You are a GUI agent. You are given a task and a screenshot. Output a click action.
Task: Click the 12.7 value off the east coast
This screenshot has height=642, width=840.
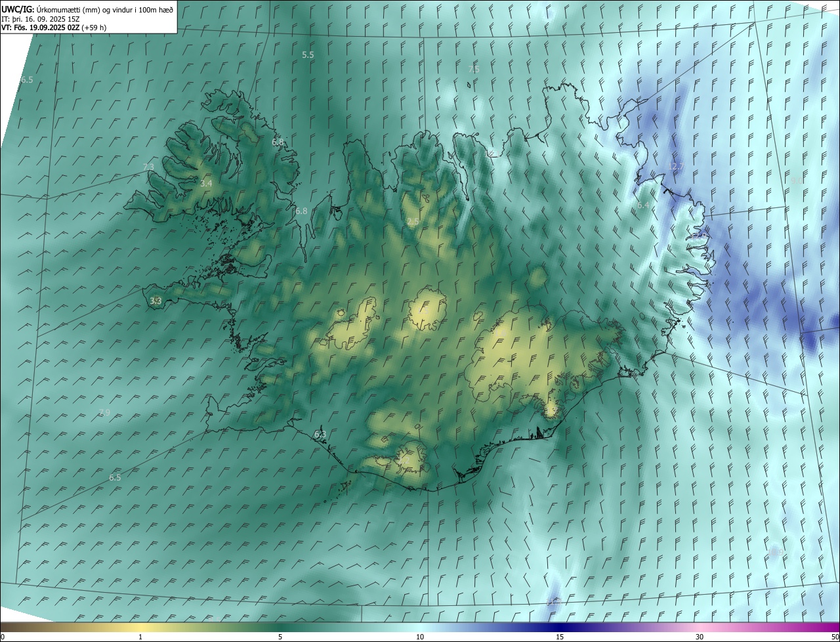click(676, 166)
